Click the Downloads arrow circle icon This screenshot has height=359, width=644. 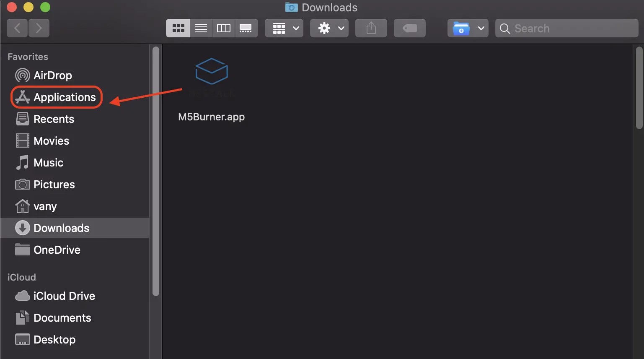tap(22, 228)
